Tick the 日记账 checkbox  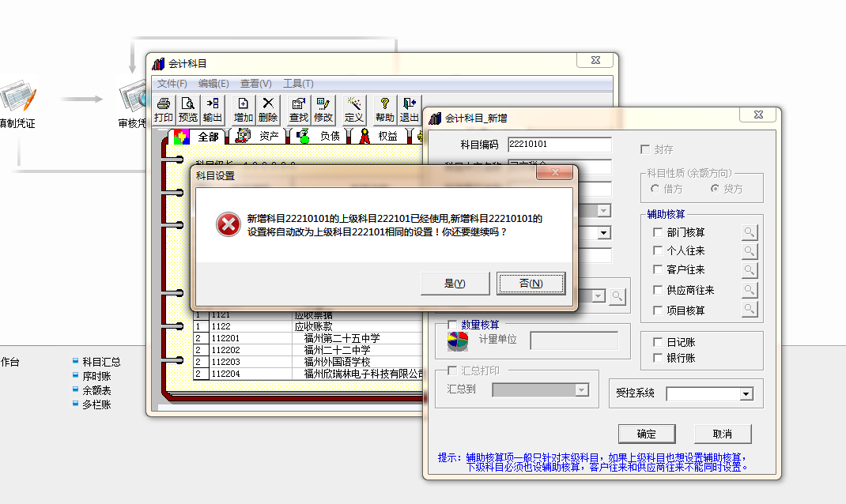(x=658, y=342)
